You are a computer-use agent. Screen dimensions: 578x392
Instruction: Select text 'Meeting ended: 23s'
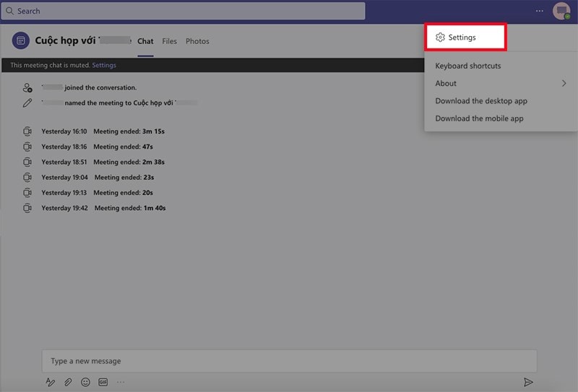tap(124, 177)
